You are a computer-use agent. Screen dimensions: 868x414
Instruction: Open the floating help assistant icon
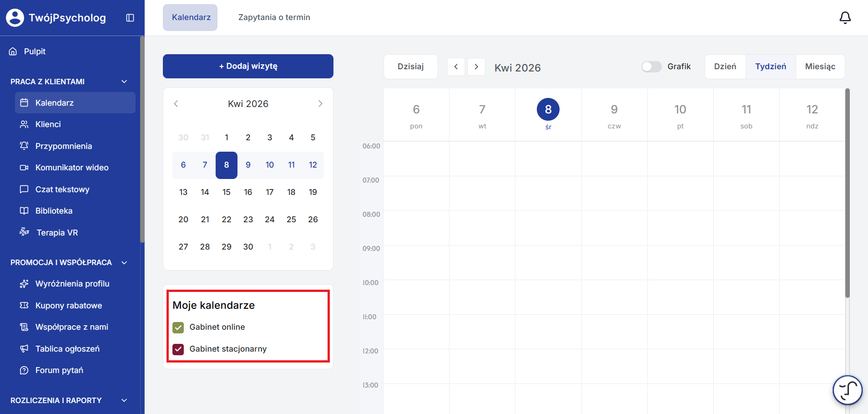click(x=847, y=390)
